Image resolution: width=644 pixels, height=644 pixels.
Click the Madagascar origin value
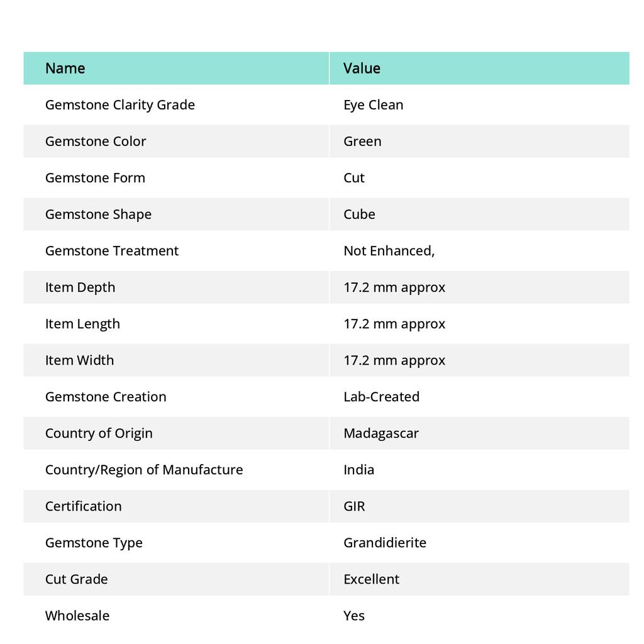click(380, 433)
